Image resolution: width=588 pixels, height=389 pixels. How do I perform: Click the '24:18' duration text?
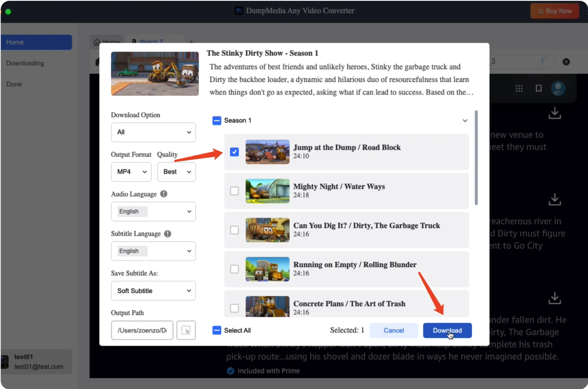coord(301,195)
